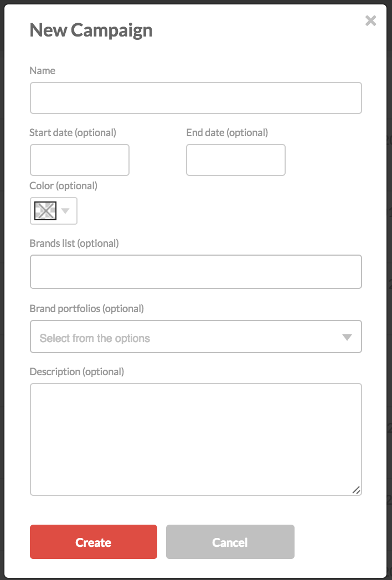Click the empty crossed-out color swatch
Viewport: 392px width, 580px height.
pos(45,211)
